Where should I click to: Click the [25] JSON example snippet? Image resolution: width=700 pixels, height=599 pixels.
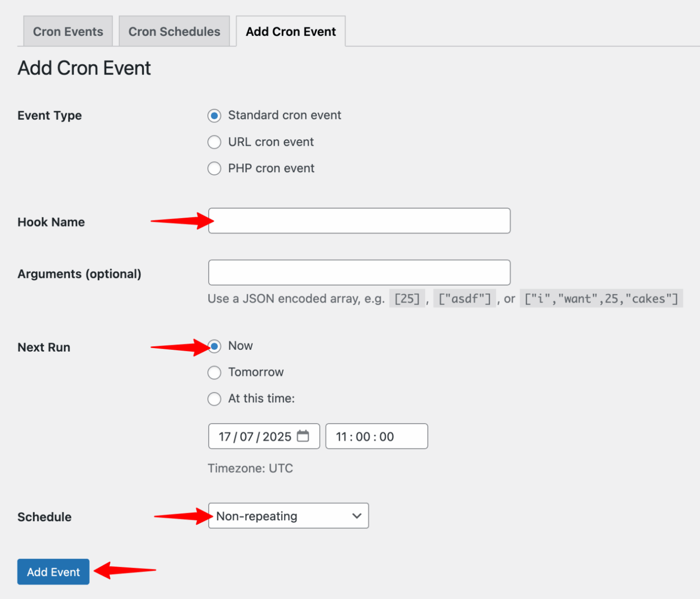tap(407, 298)
